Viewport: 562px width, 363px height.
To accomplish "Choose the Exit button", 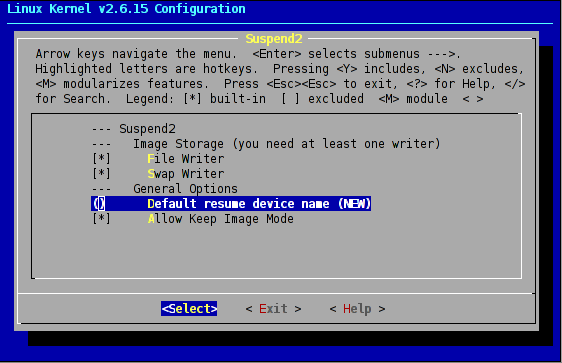I will 273,309.
